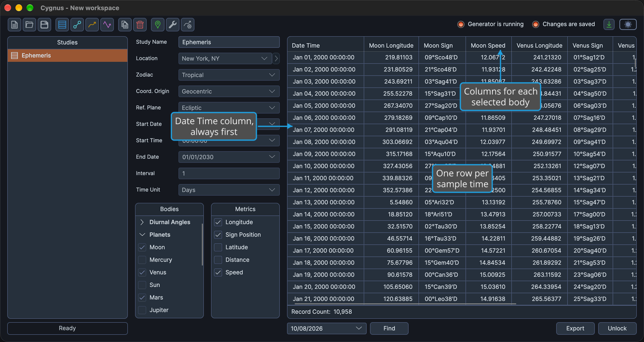644x342 pixels.
Task: Toggle the light/dark theme sun button
Action: [628, 25]
